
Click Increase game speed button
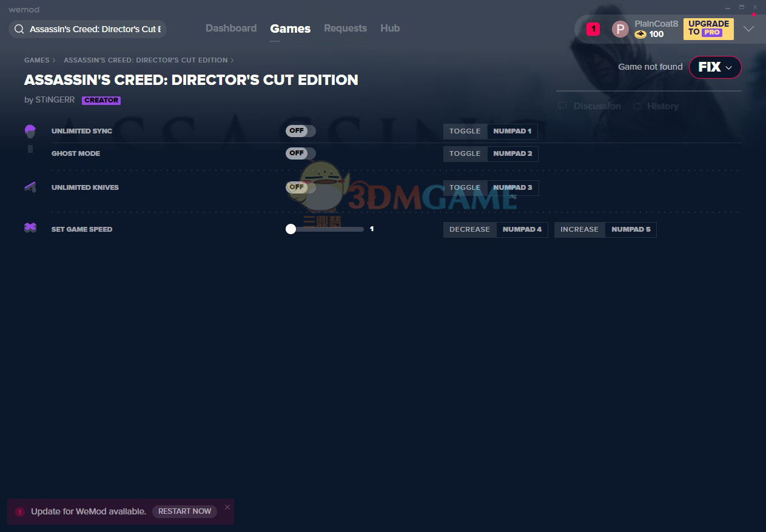[x=579, y=229]
